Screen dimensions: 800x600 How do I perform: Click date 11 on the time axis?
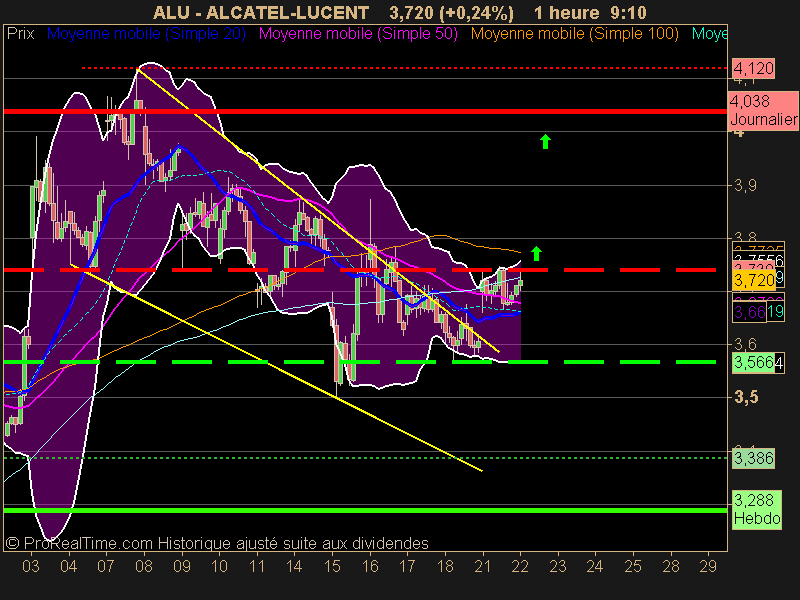coord(257,566)
